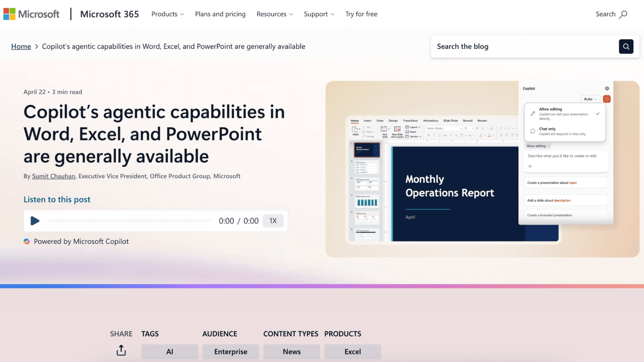Select the Enterprise audience tag
The image size is (644, 362).
coord(231,352)
